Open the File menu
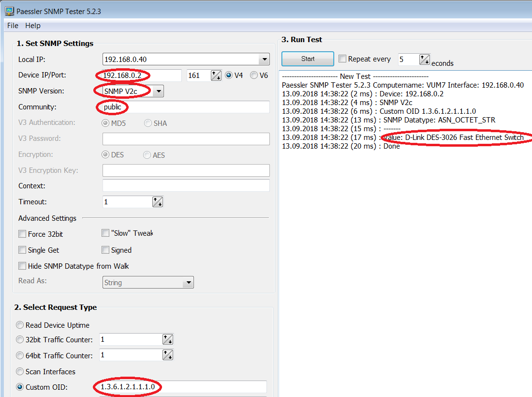This screenshot has height=397, width=532. click(x=13, y=26)
